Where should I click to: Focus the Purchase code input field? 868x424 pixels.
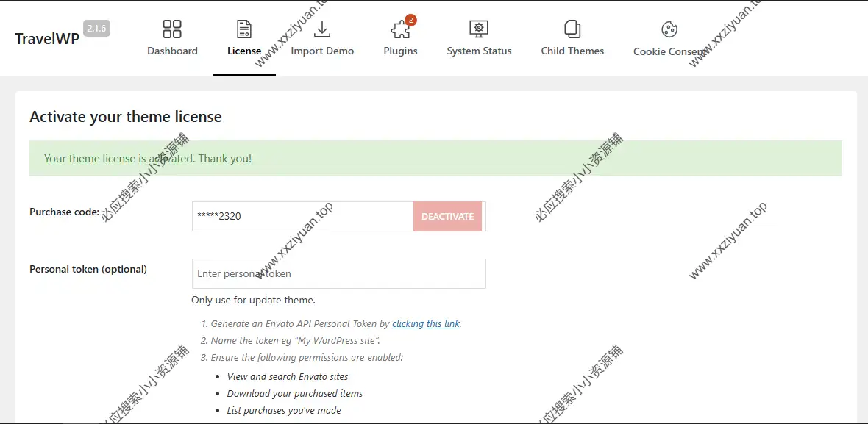(x=302, y=217)
